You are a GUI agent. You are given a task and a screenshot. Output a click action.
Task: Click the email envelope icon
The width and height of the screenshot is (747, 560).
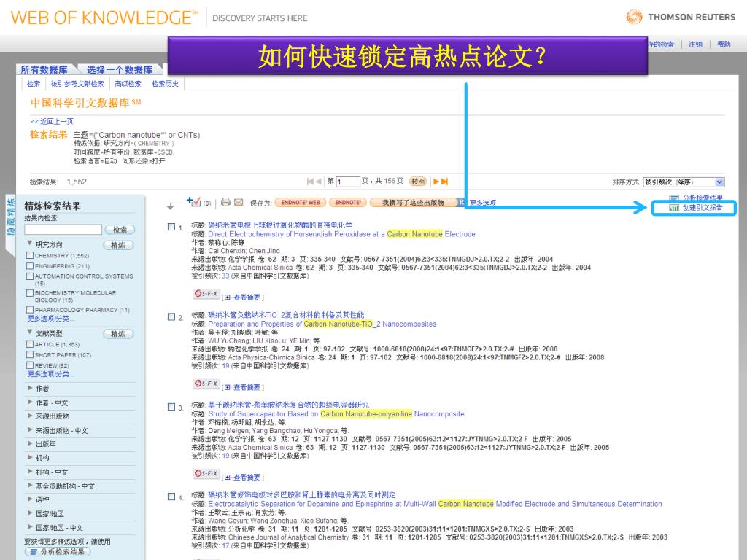pos(239,202)
